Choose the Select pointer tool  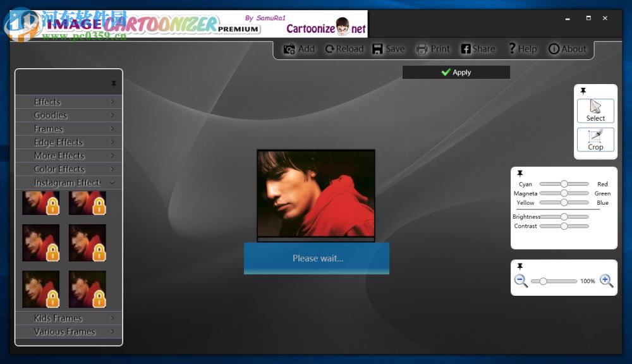(595, 111)
